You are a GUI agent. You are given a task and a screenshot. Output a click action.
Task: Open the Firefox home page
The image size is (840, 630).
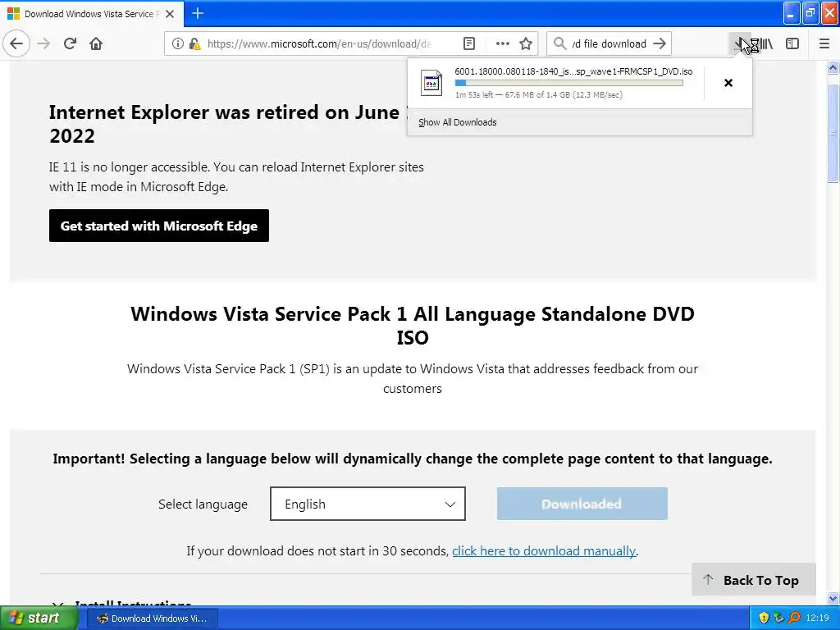click(x=96, y=43)
